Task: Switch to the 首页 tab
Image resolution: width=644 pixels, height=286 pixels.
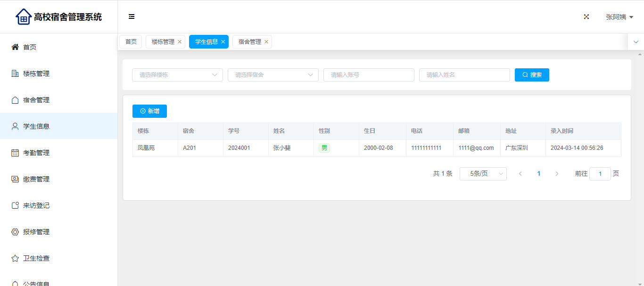Action: coord(131,42)
